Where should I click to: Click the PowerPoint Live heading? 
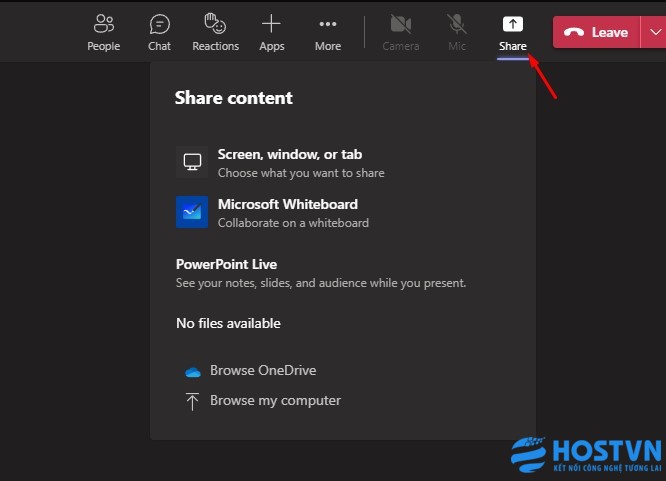click(226, 264)
